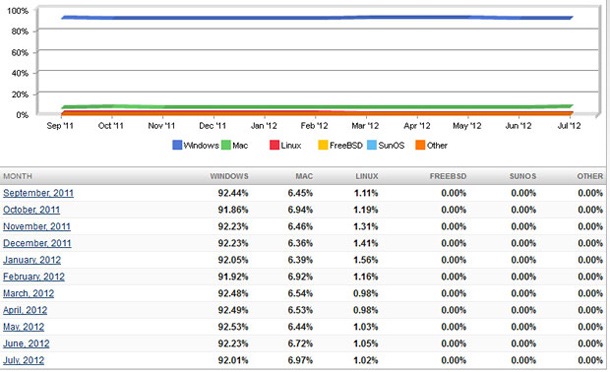The width and height of the screenshot is (610, 372).
Task: Click the orange Other legend swatch
Action: pos(420,145)
